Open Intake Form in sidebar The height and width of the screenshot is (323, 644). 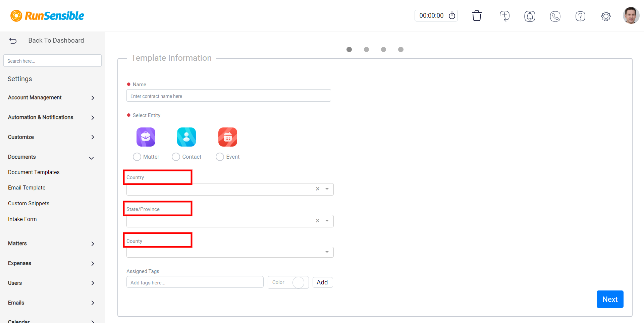[x=22, y=219]
